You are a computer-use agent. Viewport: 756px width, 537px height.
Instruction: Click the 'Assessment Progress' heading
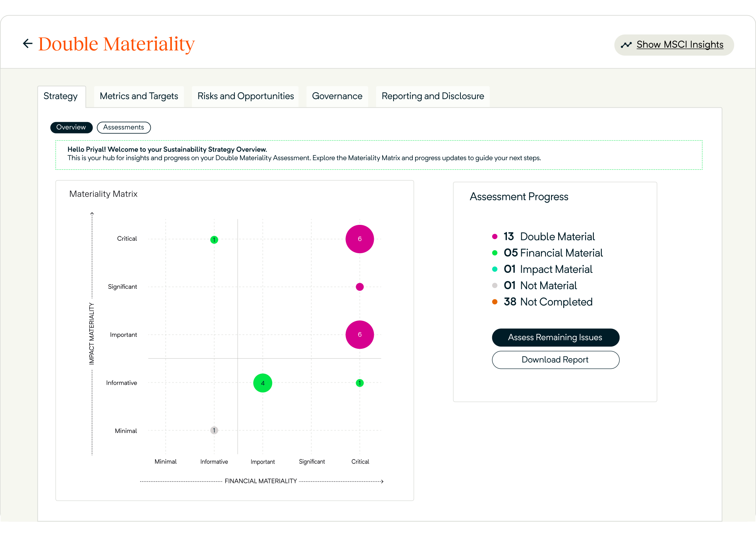(519, 197)
